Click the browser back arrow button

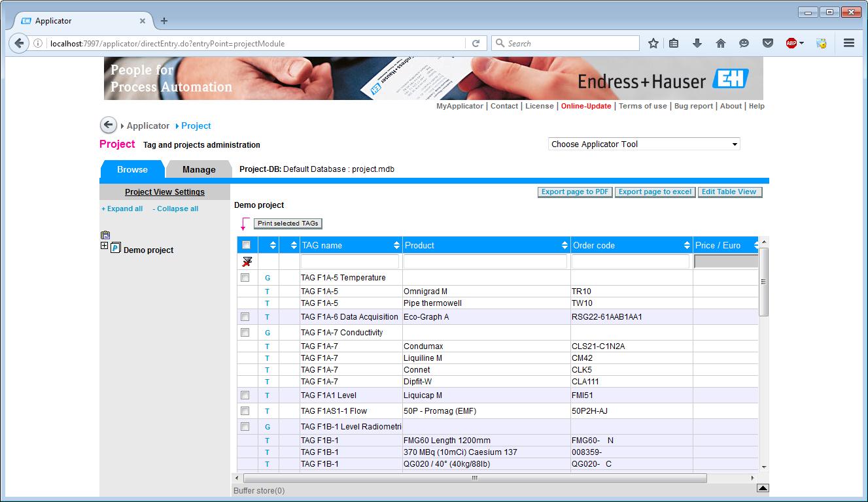click(19, 43)
